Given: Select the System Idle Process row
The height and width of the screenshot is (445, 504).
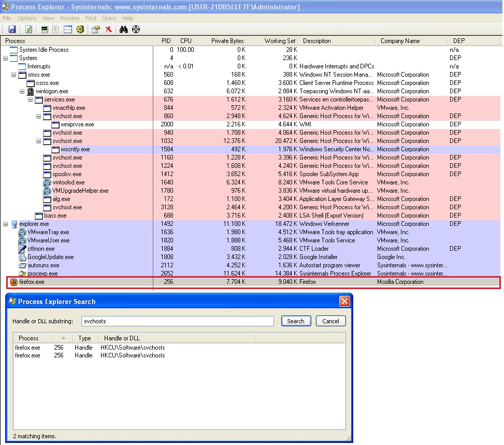Looking at the screenshot, I should pyautogui.click(x=250, y=50).
